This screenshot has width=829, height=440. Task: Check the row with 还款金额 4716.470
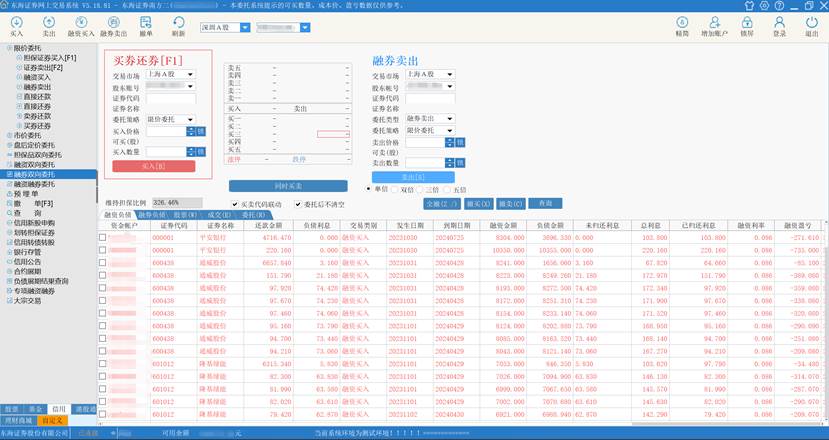[103, 237]
